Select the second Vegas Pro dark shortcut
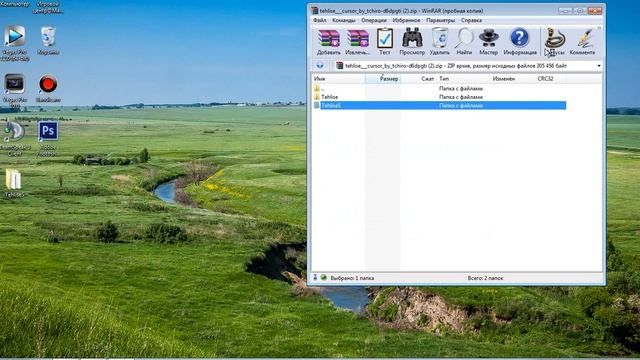This screenshot has height=360, width=640. [x=15, y=91]
